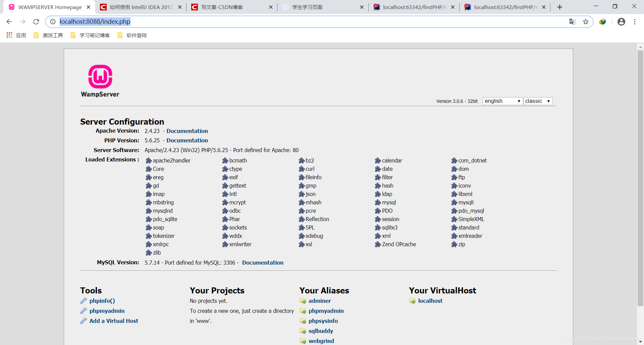Bookmark this page with the star
The width and height of the screenshot is (644, 345).
tap(586, 21)
